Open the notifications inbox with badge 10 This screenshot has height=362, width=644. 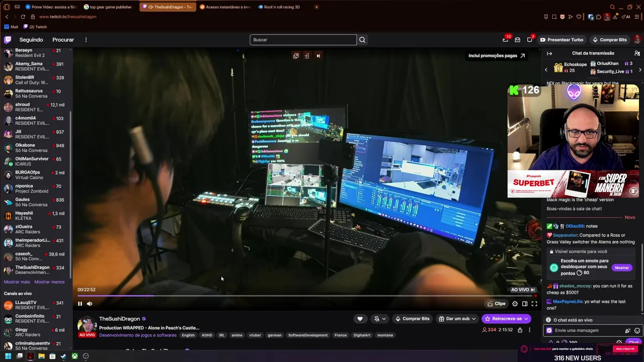pos(505,40)
